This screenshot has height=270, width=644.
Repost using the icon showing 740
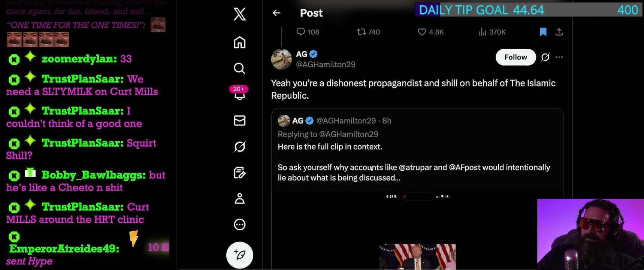coord(368,32)
